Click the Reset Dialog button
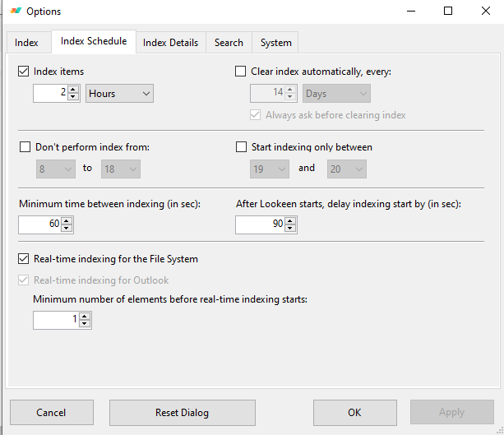The image size is (504, 435). (183, 413)
